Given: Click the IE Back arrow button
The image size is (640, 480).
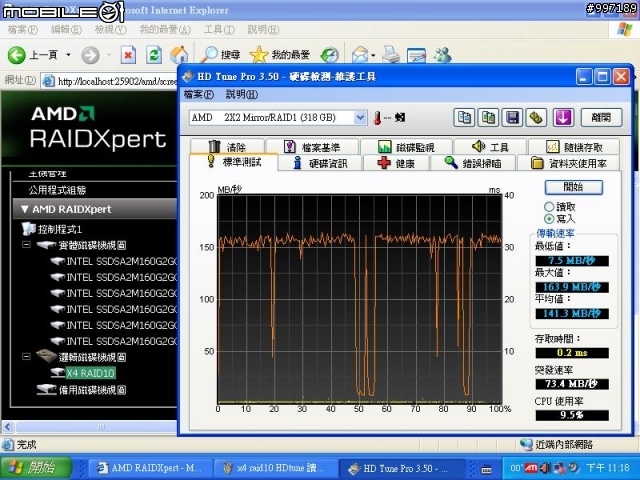Looking at the screenshot, I should (16, 55).
